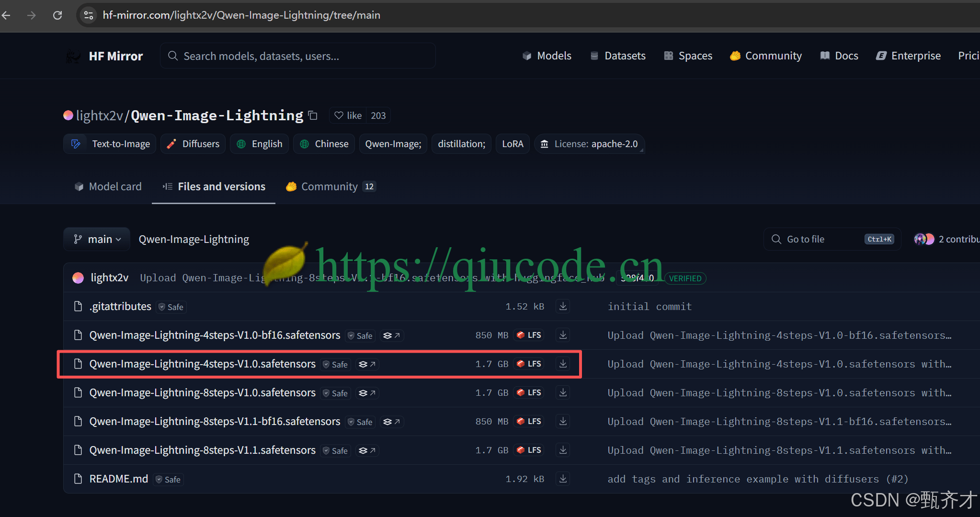Open file info icon for 8steps-V1.1.safetensors
This screenshot has width=980, height=517.
coord(367,451)
